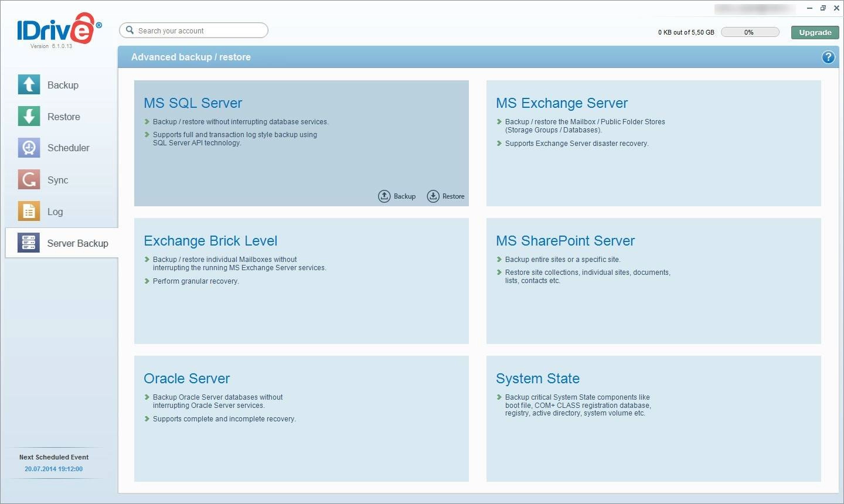This screenshot has width=844, height=504.
Task: Open the MS Exchange Server heading
Action: (561, 103)
